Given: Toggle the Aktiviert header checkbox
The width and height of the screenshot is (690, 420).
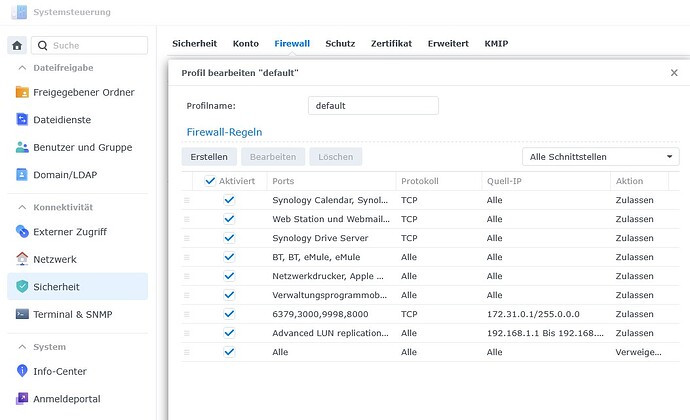Looking at the screenshot, I should point(210,181).
